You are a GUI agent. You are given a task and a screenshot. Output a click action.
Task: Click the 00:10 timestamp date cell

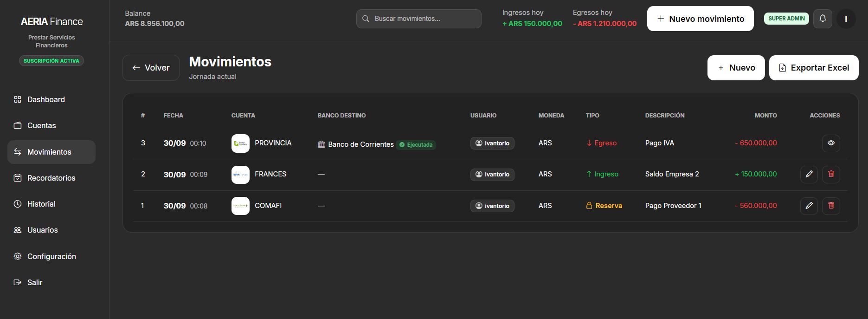[185, 143]
